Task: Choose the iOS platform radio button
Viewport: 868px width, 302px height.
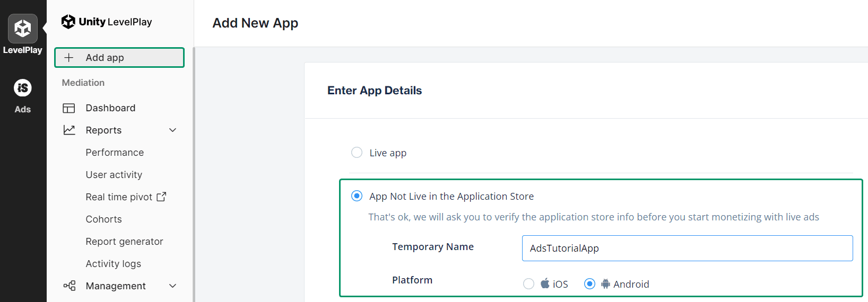Action: (x=528, y=284)
